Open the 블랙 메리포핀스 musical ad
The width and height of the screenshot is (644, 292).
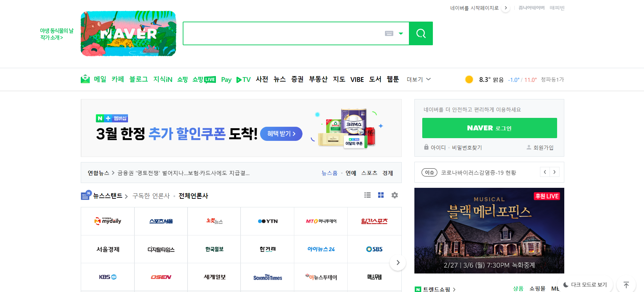click(489, 230)
